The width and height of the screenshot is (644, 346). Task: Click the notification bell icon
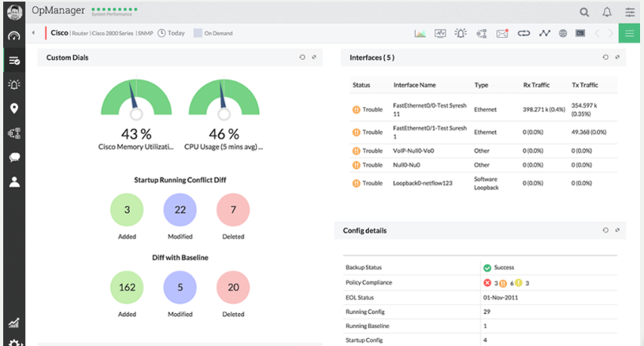(606, 12)
